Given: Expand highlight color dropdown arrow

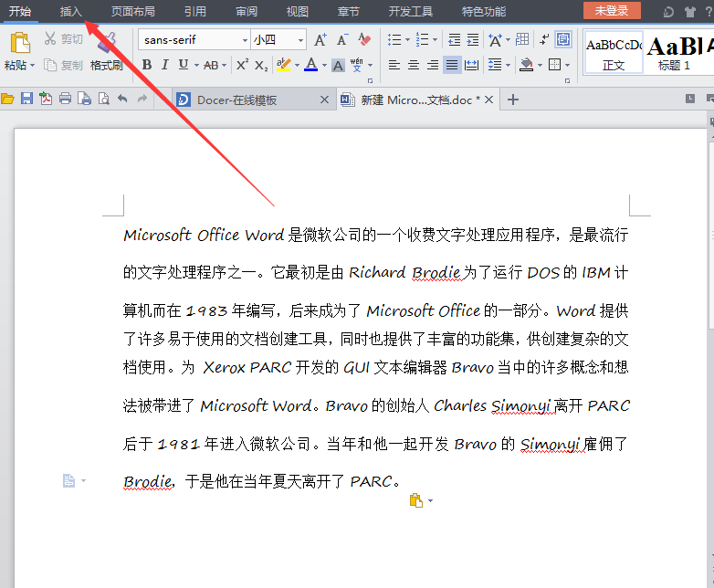Looking at the screenshot, I should coord(297,66).
